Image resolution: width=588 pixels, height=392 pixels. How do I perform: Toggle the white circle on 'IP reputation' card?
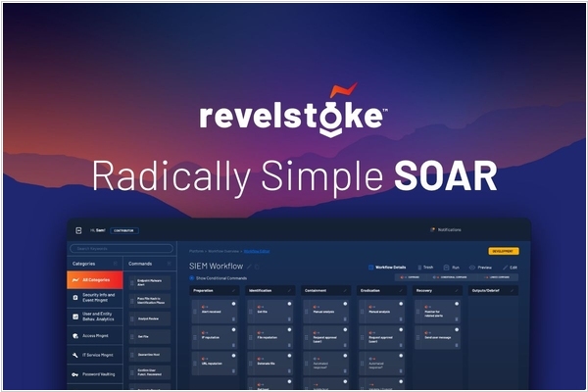coord(233,329)
